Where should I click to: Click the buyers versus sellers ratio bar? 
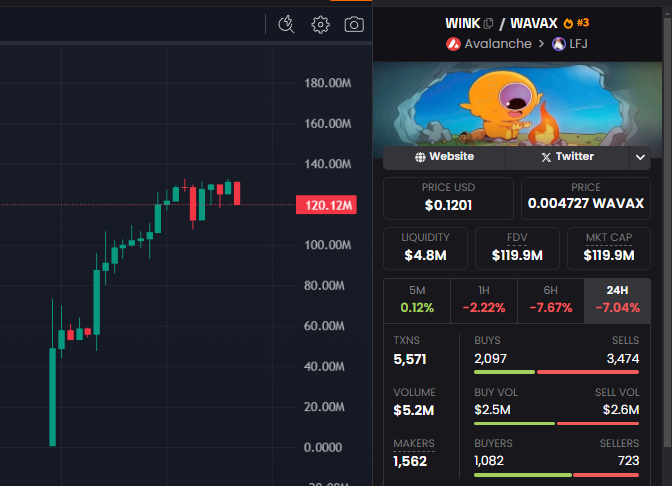click(556, 475)
